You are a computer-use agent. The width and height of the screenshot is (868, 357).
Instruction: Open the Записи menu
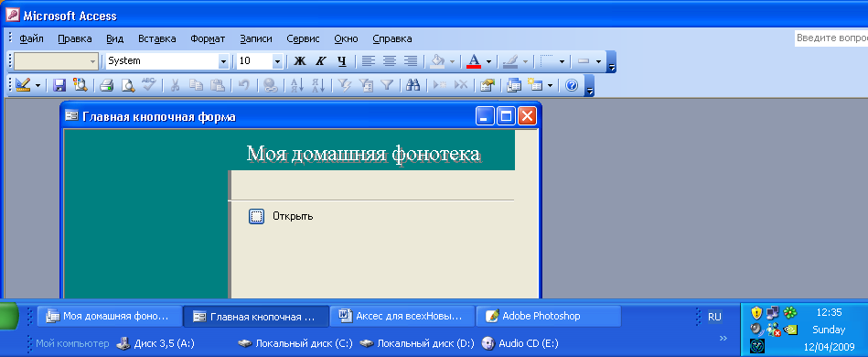(x=256, y=38)
